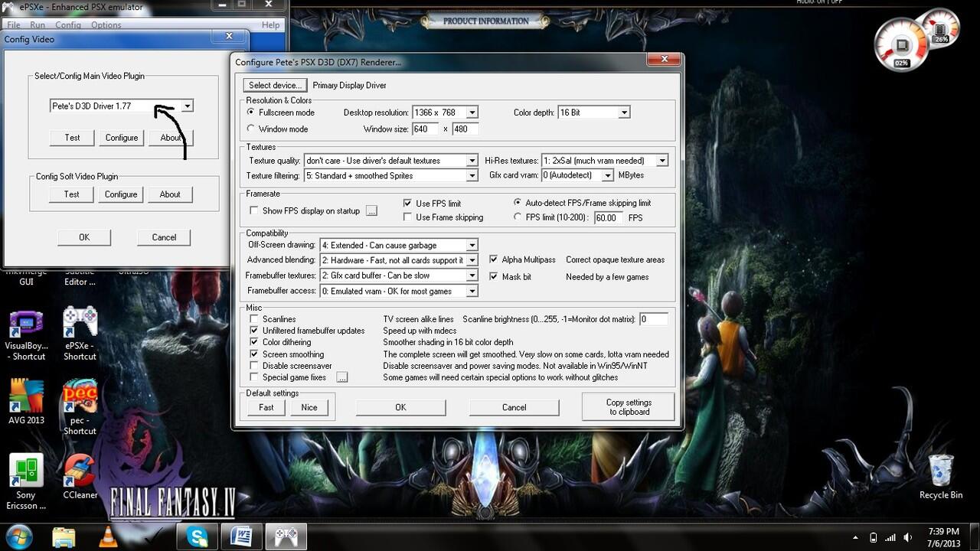Switch to Microsoft Word in taskbar
This screenshot has height=551, width=980.
pyautogui.click(x=242, y=536)
